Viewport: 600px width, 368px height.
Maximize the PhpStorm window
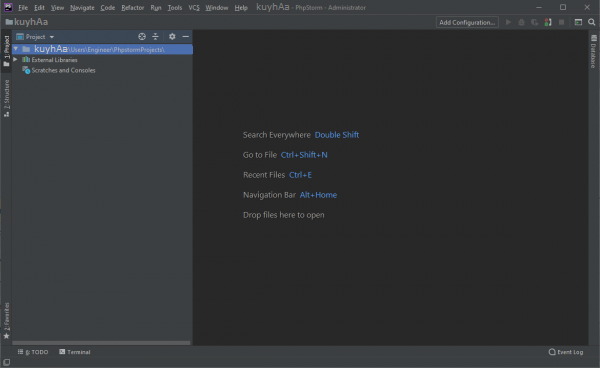[x=563, y=7]
